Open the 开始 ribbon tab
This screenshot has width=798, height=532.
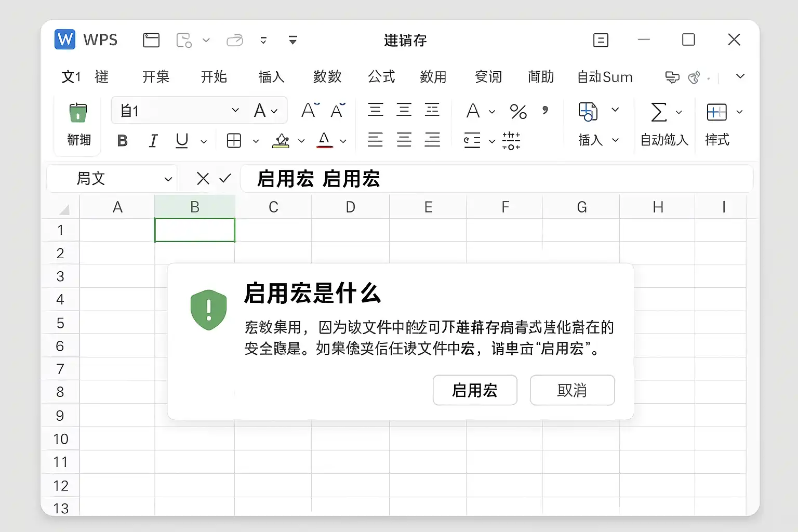[x=214, y=77]
